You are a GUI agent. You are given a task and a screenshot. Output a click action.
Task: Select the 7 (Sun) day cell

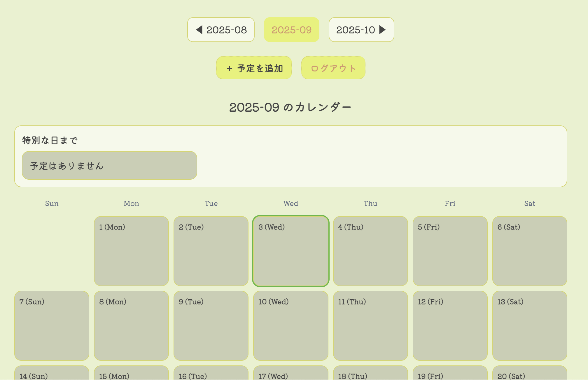click(x=52, y=326)
